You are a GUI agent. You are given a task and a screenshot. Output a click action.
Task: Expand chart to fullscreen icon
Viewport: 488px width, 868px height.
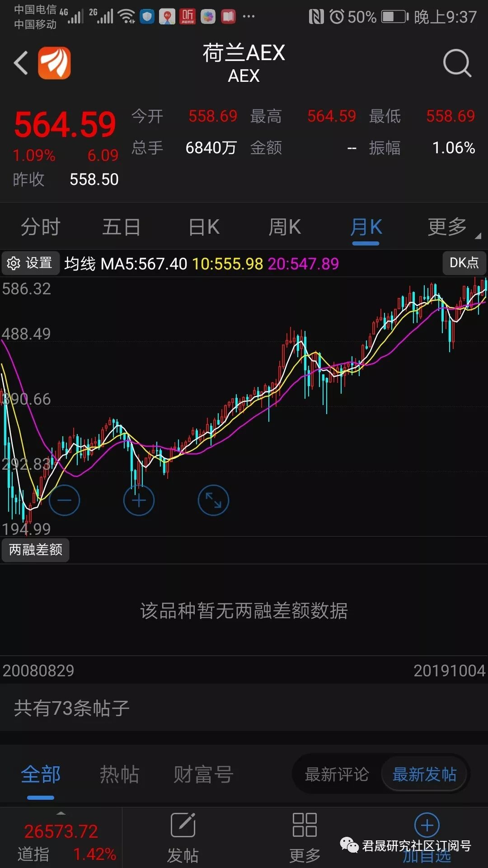(x=213, y=500)
